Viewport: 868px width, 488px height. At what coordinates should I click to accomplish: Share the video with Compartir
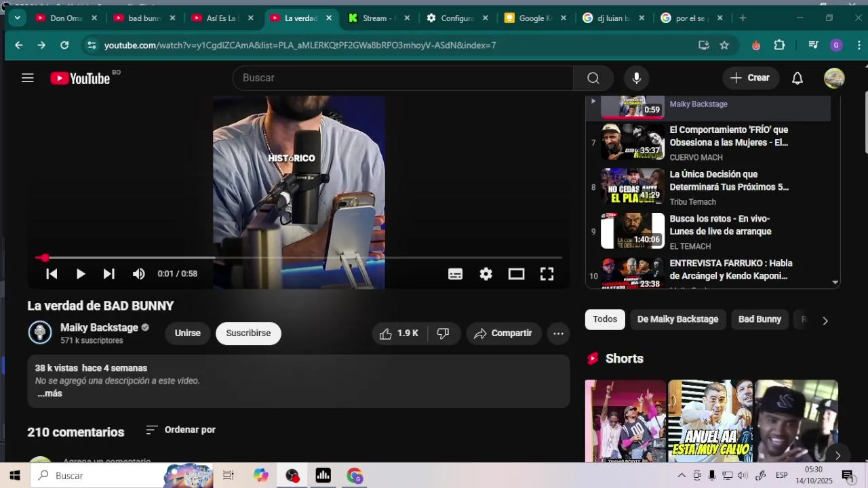pyautogui.click(x=503, y=333)
